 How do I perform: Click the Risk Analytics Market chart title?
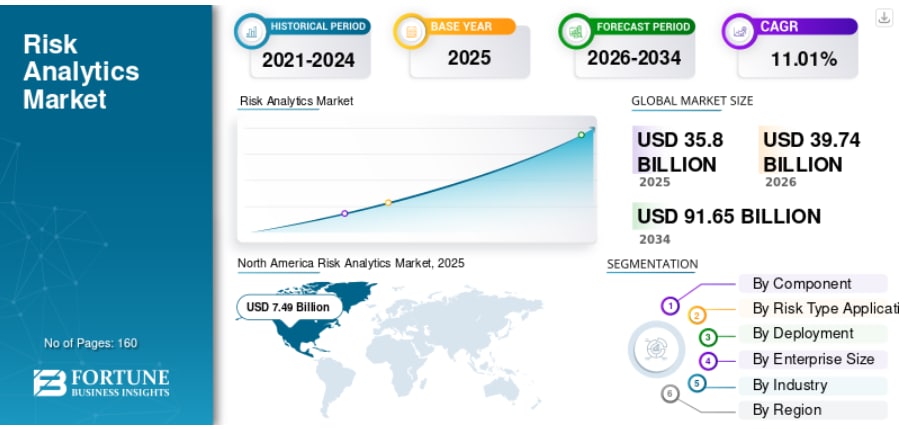(297, 101)
